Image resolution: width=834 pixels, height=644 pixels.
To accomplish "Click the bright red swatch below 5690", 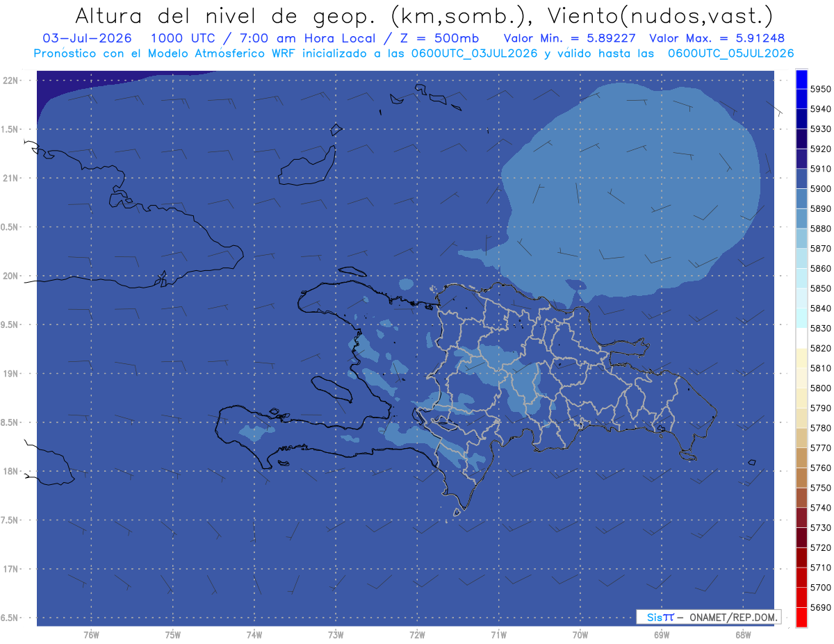I will (801, 617).
